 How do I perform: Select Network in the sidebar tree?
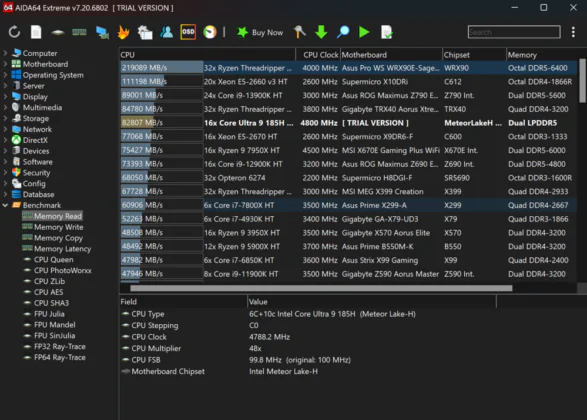37,129
